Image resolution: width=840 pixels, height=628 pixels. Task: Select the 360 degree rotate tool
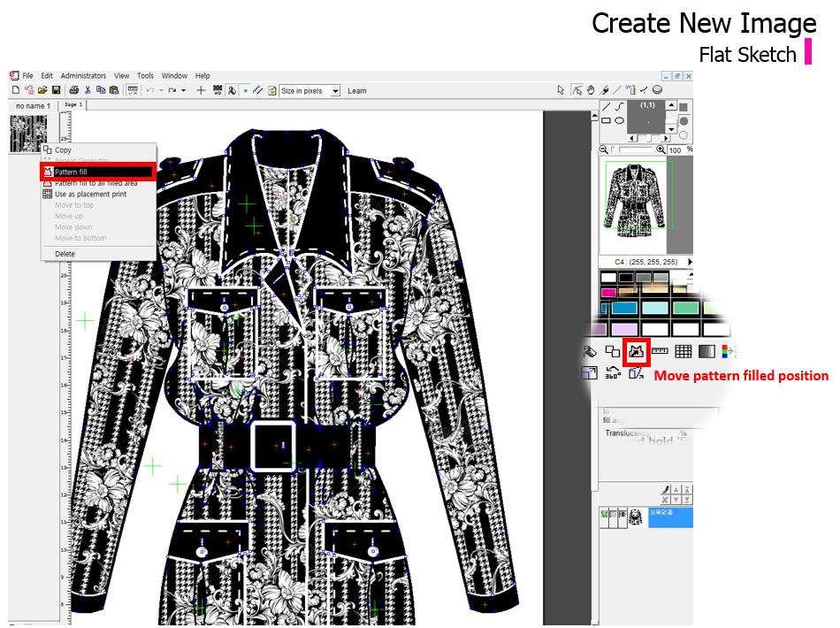[613, 373]
